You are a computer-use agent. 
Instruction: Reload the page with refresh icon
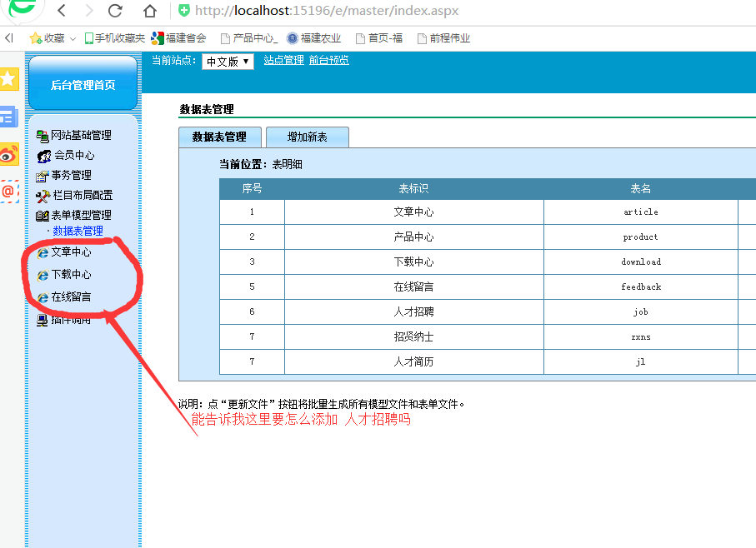(115, 11)
